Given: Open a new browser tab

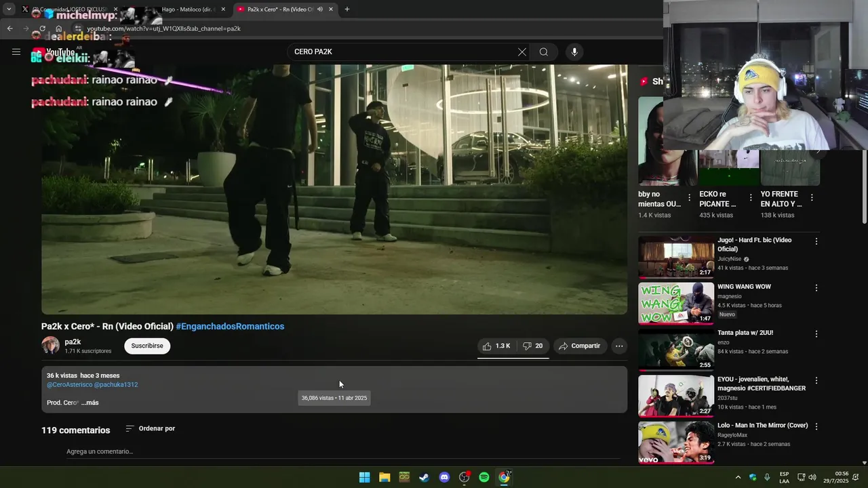Looking at the screenshot, I should (x=347, y=9).
